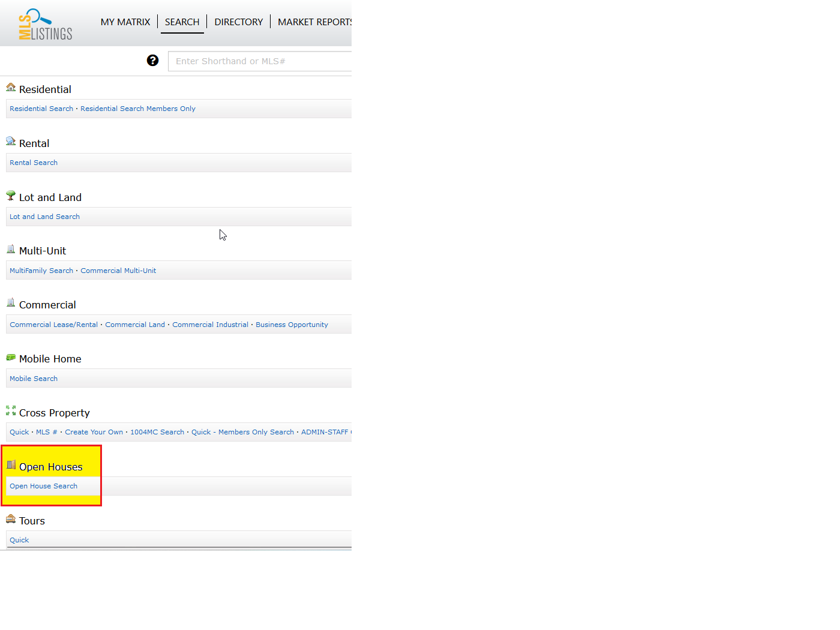Open Quick - Members Only Search link

point(242,432)
